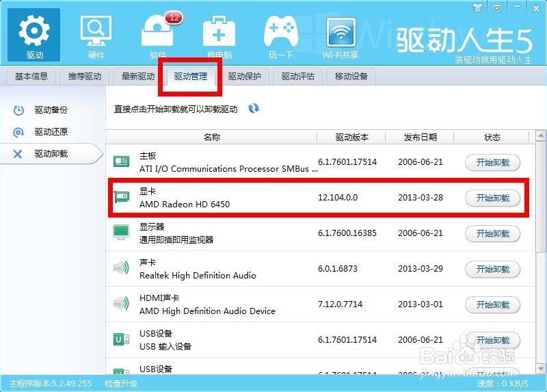Click the scrollbar up arrow
Screen dimensions: 547x392
pos(541,135)
